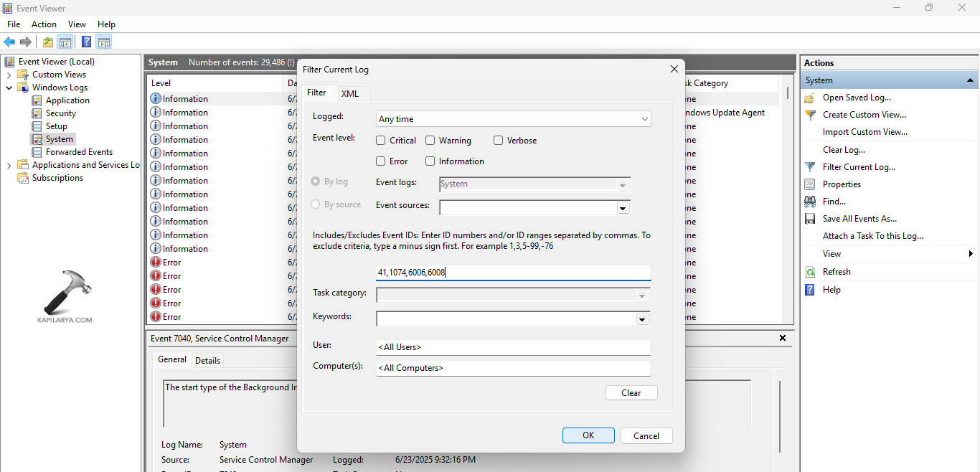Toggle the console tree visibility toolbar icon
Screen dimensions: 980x472
click(65, 41)
